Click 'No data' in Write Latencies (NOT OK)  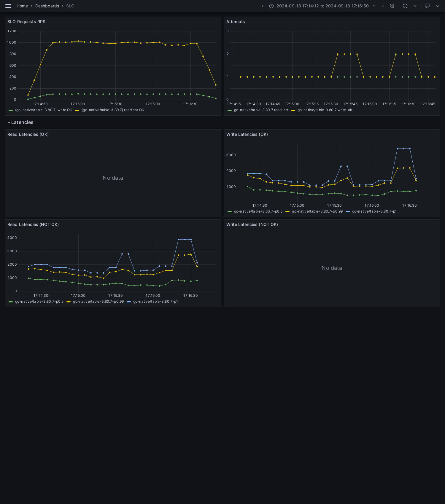click(x=332, y=268)
